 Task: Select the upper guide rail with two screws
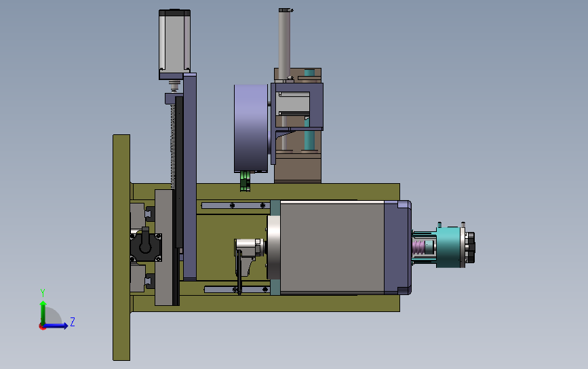[235, 206]
